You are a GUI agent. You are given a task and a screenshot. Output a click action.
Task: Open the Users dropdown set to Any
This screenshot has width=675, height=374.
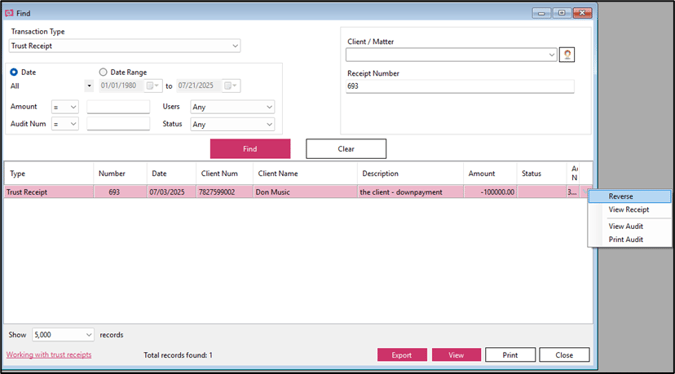click(232, 107)
